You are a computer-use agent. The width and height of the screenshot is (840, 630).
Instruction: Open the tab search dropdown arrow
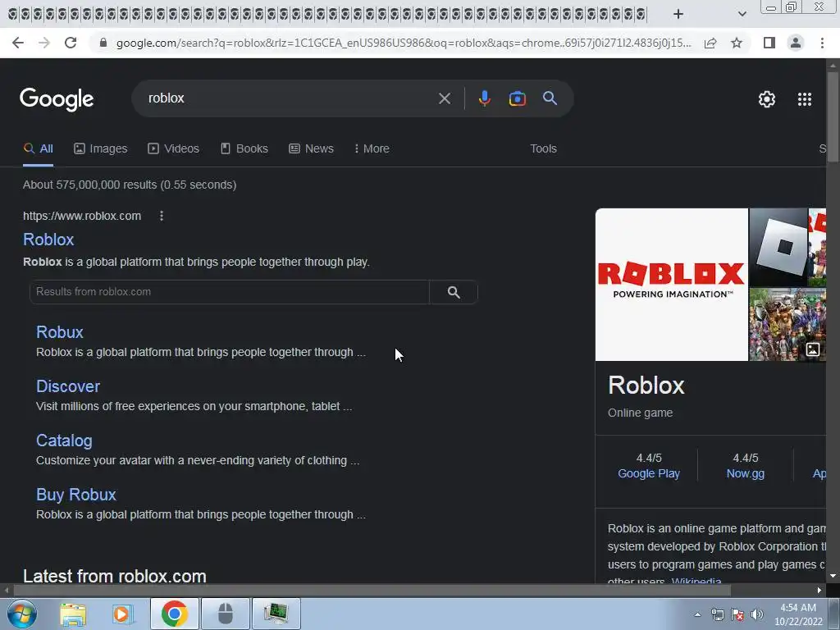tap(742, 14)
